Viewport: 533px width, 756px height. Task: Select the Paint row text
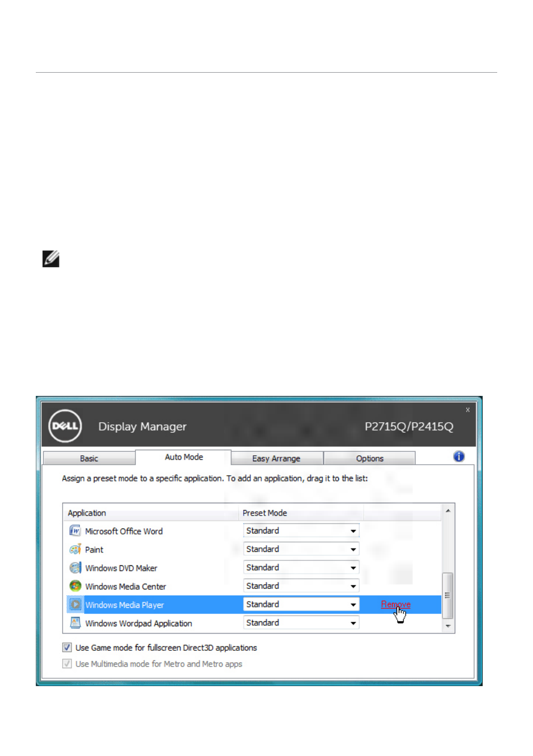click(x=94, y=550)
